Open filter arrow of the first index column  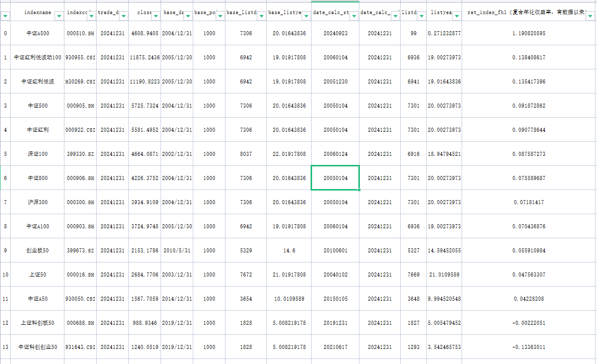[6, 17]
